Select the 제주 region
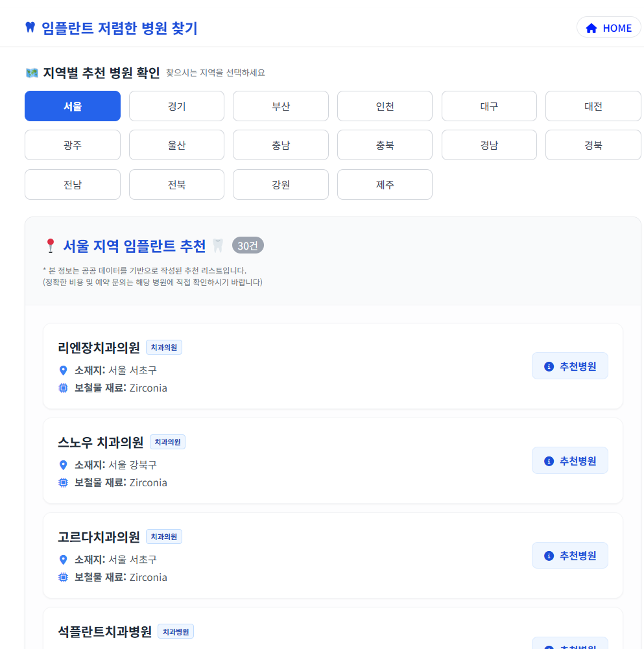 coord(385,184)
